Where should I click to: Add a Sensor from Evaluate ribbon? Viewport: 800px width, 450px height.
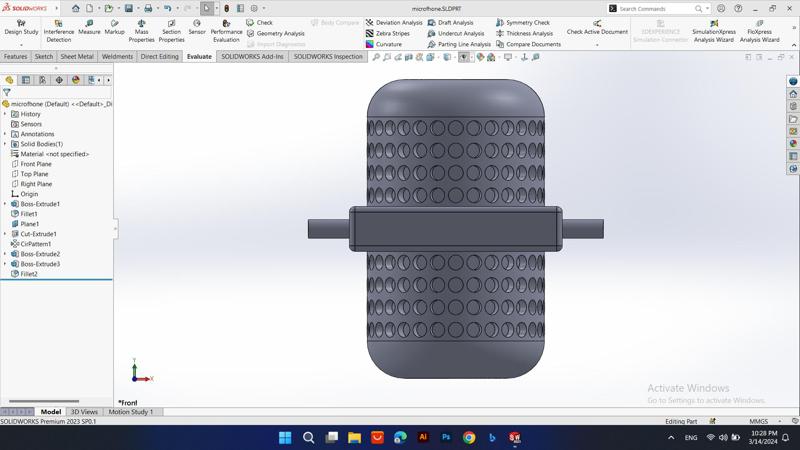(197, 28)
